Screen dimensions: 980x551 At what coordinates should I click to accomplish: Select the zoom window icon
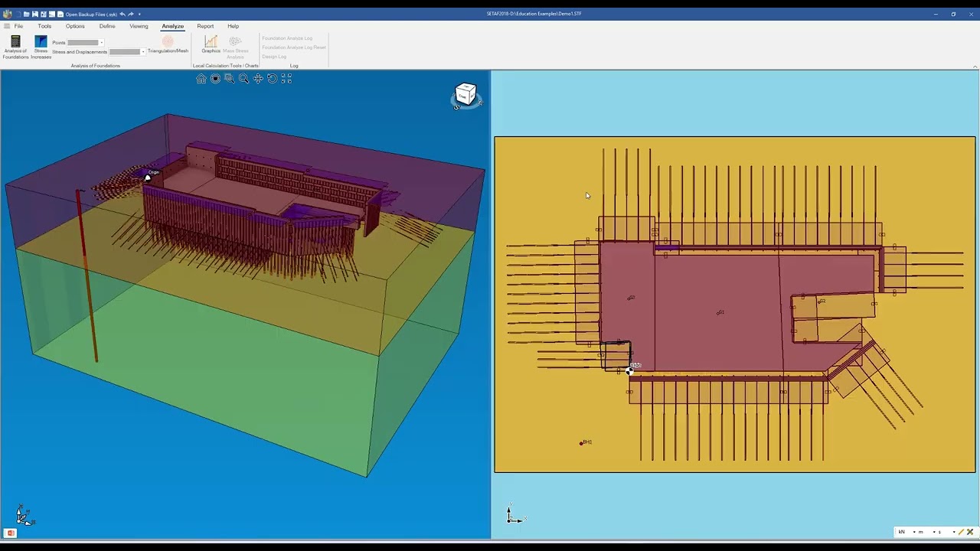pyautogui.click(x=229, y=79)
